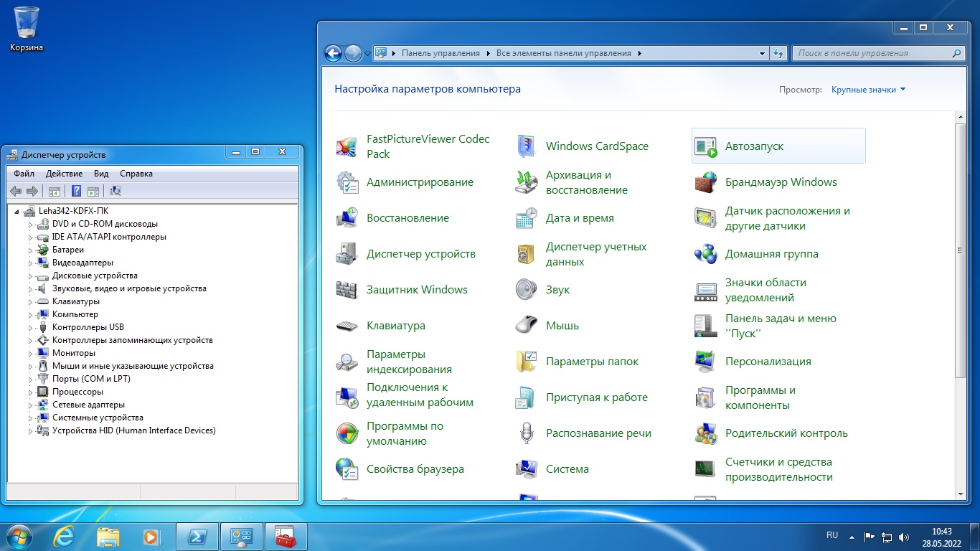Open the Клавиатура control panel icon
This screenshot has width=980, height=551.
point(347,326)
